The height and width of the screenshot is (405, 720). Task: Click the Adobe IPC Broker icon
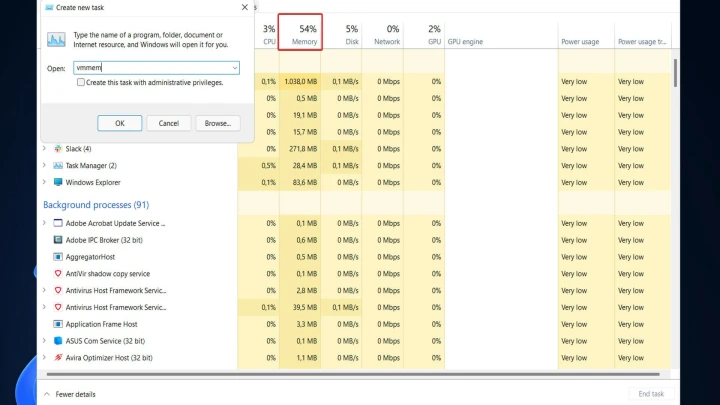click(x=58, y=240)
